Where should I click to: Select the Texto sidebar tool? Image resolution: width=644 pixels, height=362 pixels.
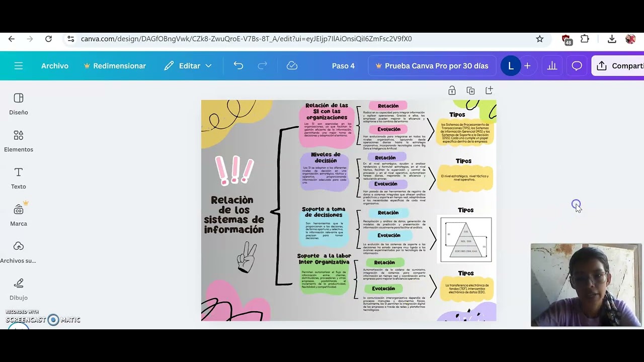(x=19, y=178)
